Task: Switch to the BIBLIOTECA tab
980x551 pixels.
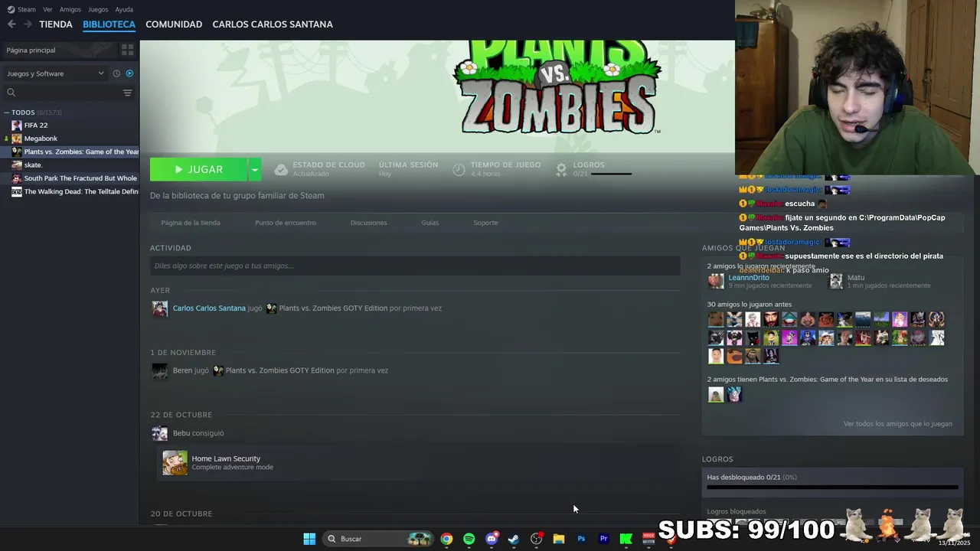Action: (x=109, y=24)
